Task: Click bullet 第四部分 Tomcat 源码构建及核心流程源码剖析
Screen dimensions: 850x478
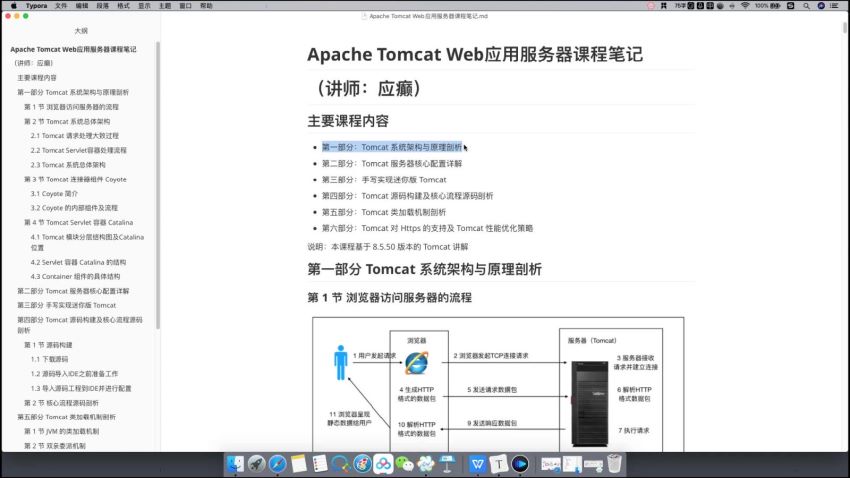Action: 408,196
